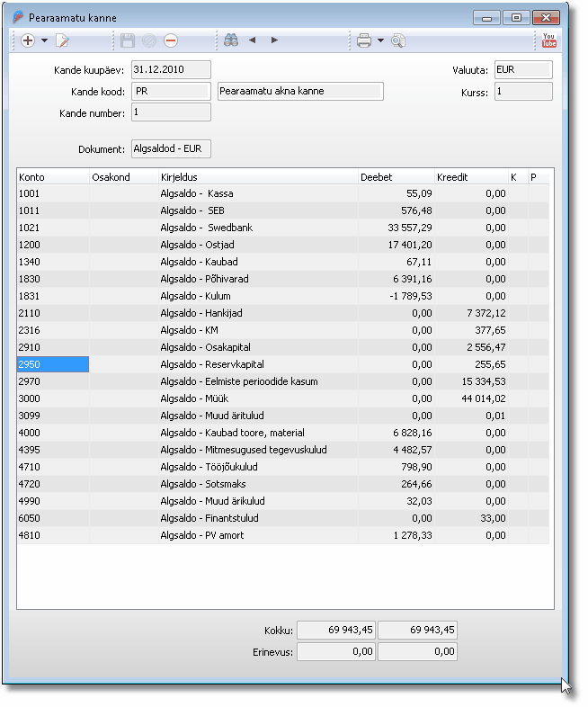The height and width of the screenshot is (707, 588).
Task: Close the Pearaamatu kanne window
Action: point(546,18)
